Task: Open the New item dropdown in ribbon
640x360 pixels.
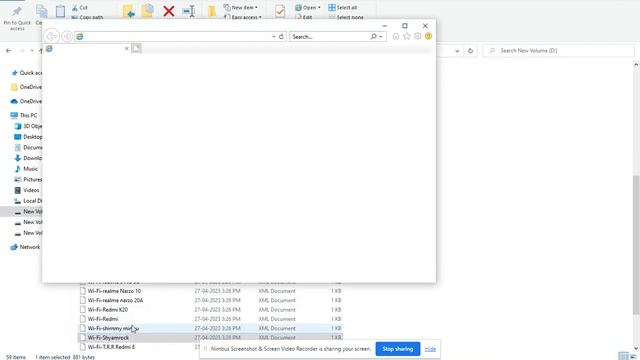Action: click(x=241, y=7)
